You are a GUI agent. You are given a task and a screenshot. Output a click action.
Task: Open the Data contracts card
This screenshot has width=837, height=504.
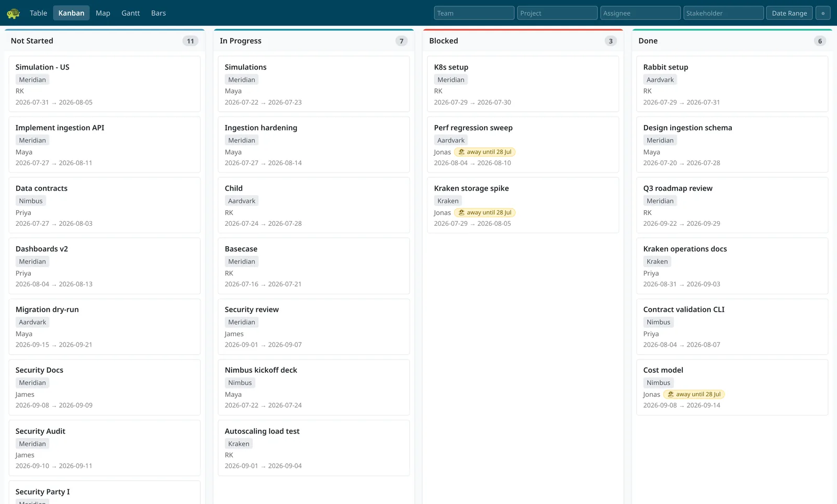(105, 205)
